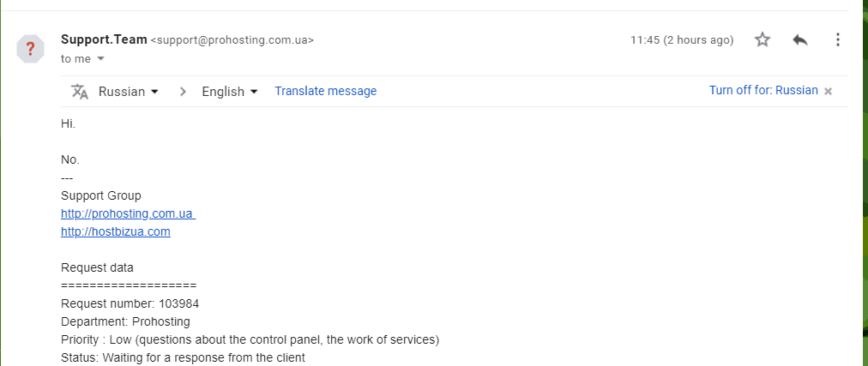Open the Russian source language dropdown
This screenshot has width=868, height=366.
(129, 91)
